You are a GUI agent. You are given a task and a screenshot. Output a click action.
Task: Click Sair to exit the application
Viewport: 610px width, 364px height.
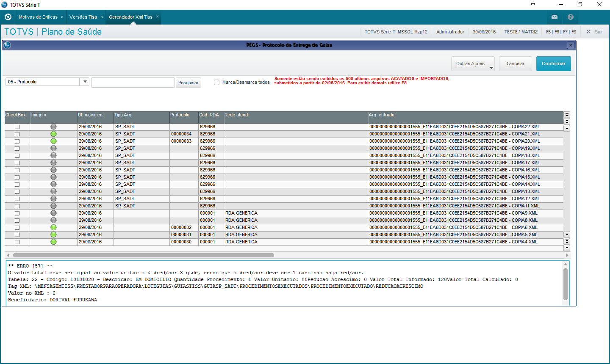[594, 32]
